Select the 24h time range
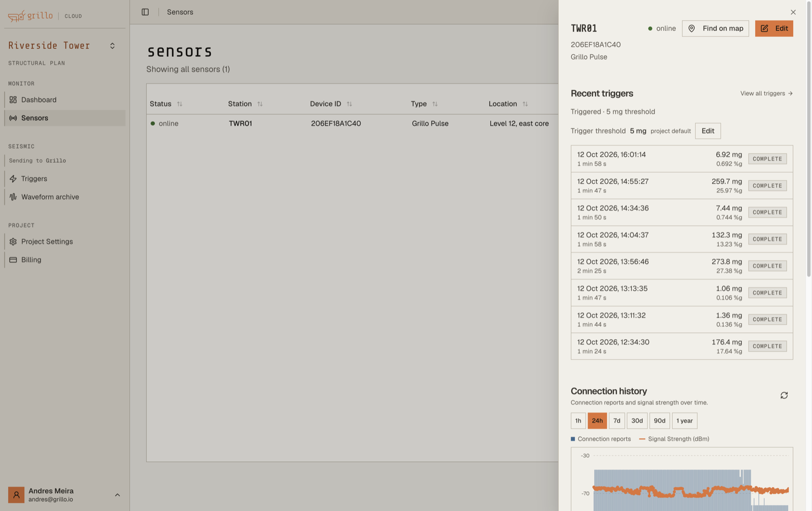Screen dimensions: 812x511 tap(597, 421)
